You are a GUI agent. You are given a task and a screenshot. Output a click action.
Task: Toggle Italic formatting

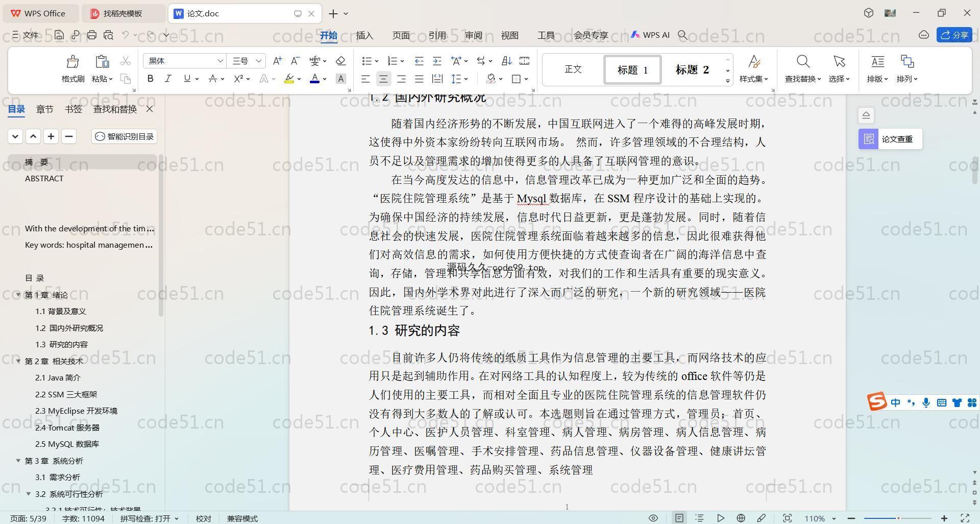point(168,79)
